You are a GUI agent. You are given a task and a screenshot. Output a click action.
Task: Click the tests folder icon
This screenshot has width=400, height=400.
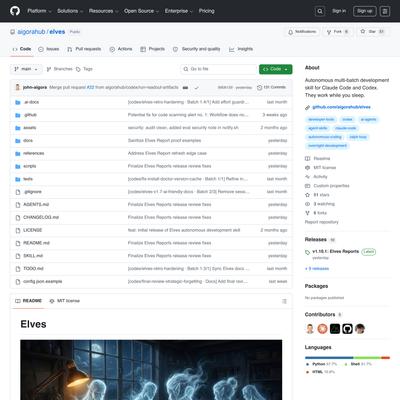point(18,179)
